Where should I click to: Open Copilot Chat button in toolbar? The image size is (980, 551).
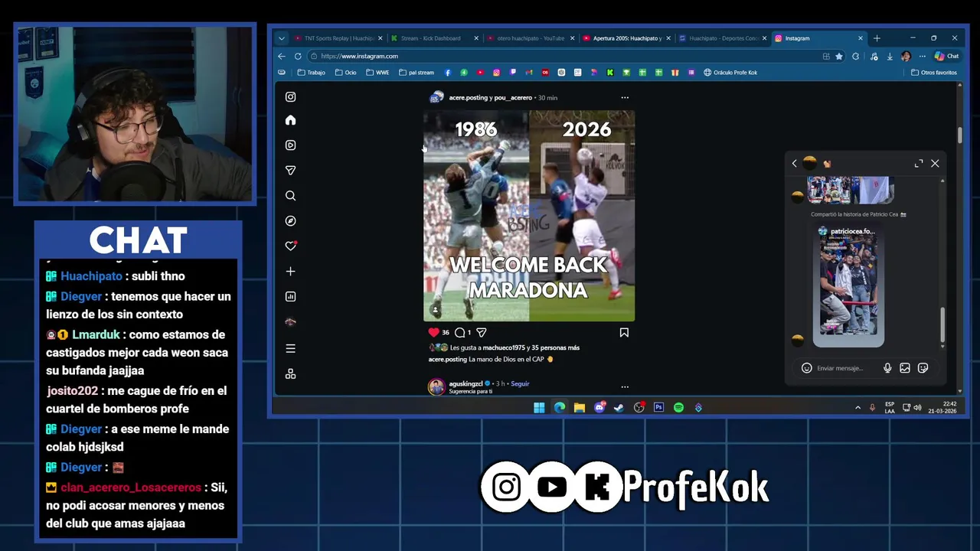[x=946, y=56]
